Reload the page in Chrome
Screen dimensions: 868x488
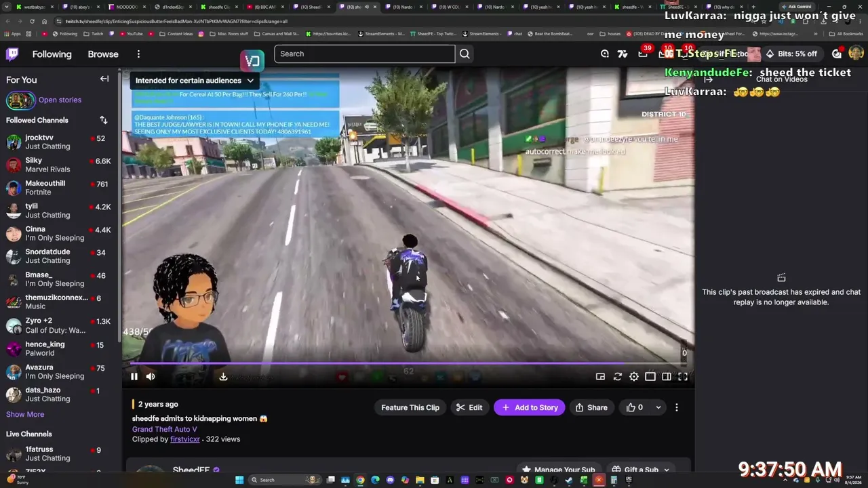32,21
